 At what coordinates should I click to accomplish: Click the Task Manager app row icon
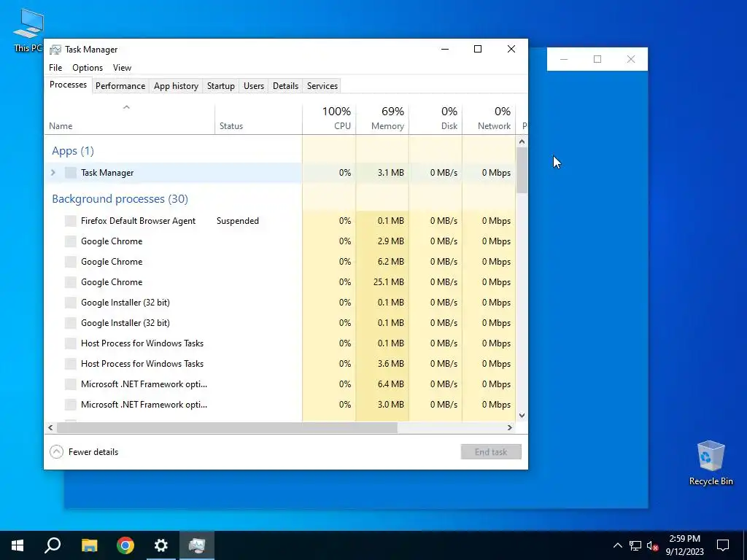point(71,173)
